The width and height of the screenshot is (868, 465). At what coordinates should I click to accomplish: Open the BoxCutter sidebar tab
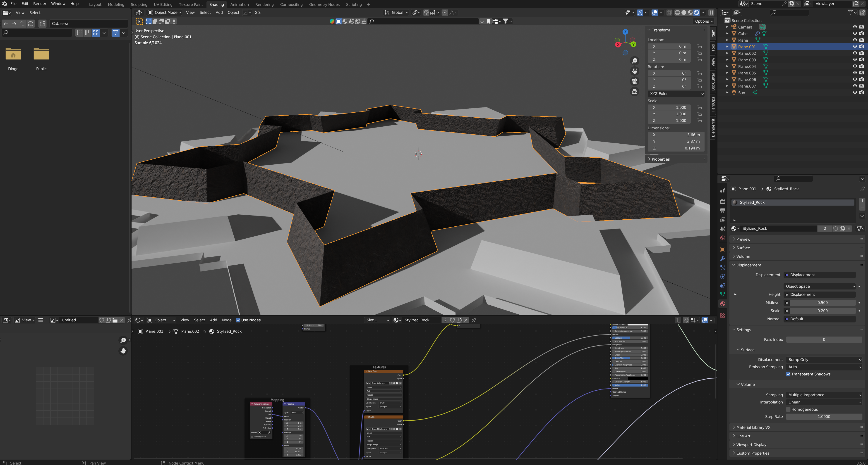pyautogui.click(x=713, y=81)
